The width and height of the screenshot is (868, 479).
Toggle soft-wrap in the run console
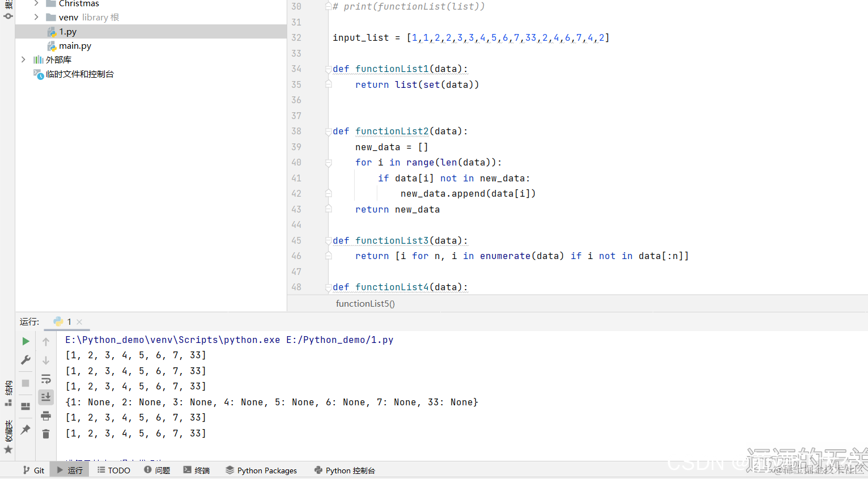point(46,379)
